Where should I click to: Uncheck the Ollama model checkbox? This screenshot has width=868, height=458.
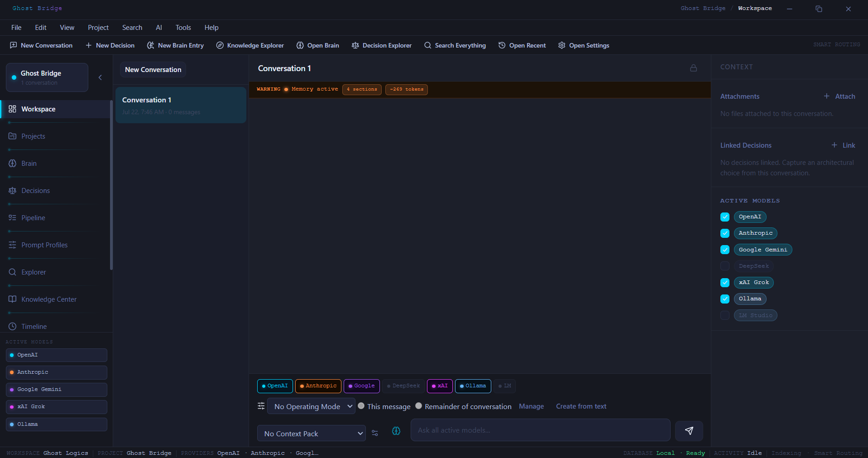coord(725,299)
